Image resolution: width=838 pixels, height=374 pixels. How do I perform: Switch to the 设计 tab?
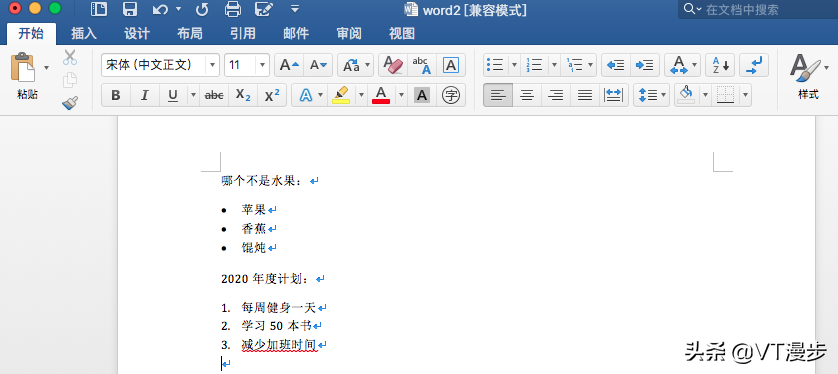[137, 34]
